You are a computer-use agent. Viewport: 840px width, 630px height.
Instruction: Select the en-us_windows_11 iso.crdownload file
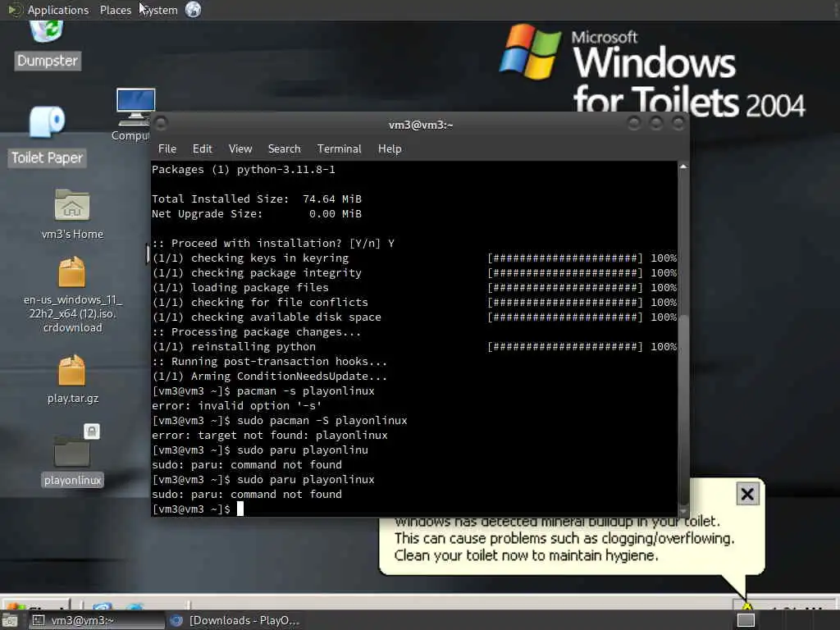[72, 272]
